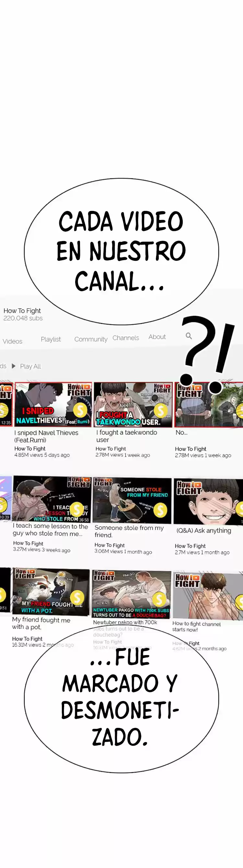Open the 'My friend fought me with a pot' thumbnail
The image size is (243, 868).
51,592
